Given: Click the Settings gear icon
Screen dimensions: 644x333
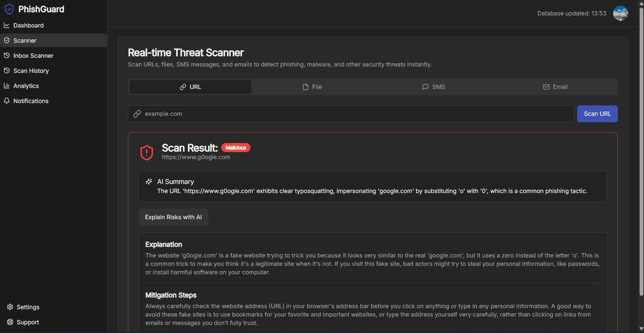Looking at the screenshot, I should [9, 307].
